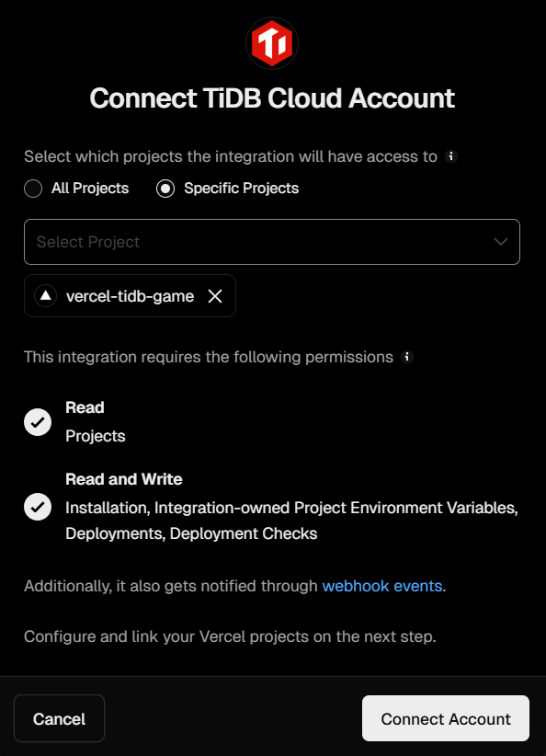Click the Read and Write checkmark icon
Viewport: 546px width, 756px height.
[x=38, y=507]
